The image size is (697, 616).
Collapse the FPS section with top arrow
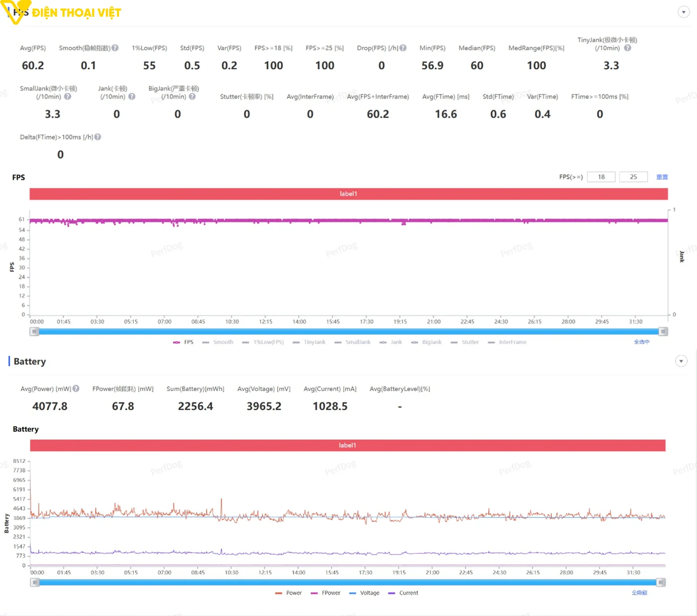684,12
